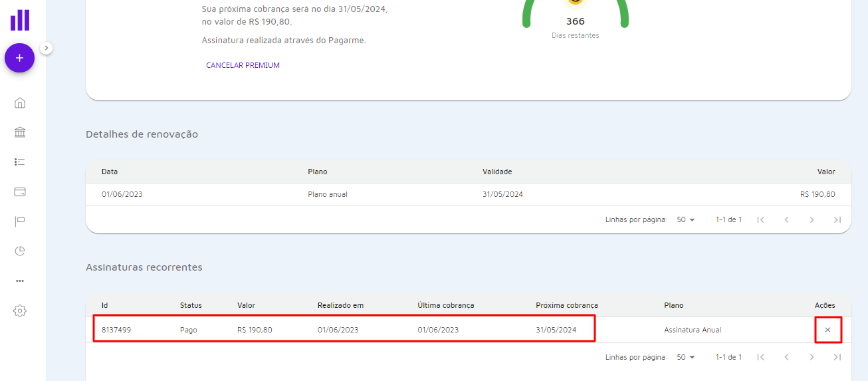868x381 pixels.
Task: Click the Plano header in renewal table
Action: click(x=318, y=172)
